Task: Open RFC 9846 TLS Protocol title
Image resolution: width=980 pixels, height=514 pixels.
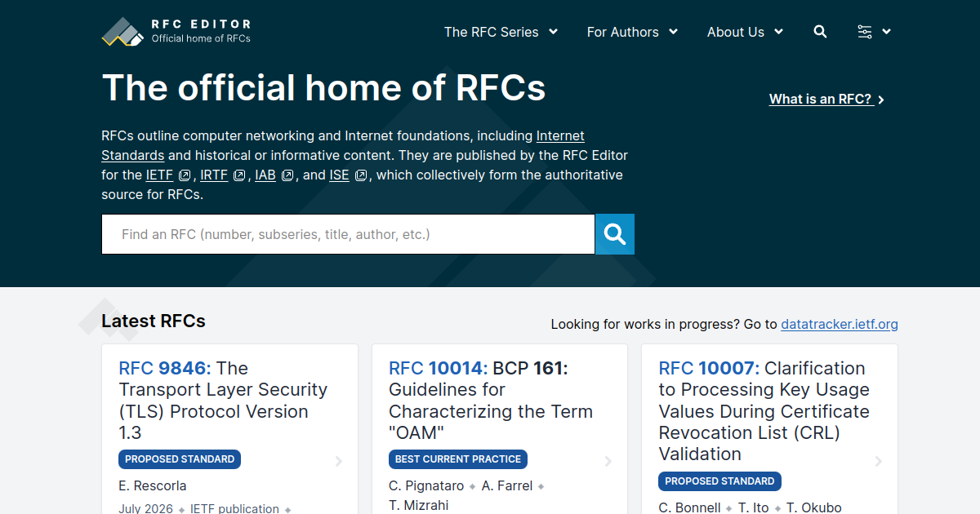Action: [x=223, y=401]
